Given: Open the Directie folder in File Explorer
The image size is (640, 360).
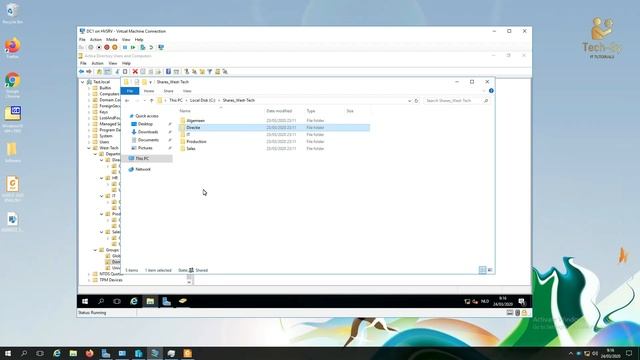Looking at the screenshot, I should 274,128.
